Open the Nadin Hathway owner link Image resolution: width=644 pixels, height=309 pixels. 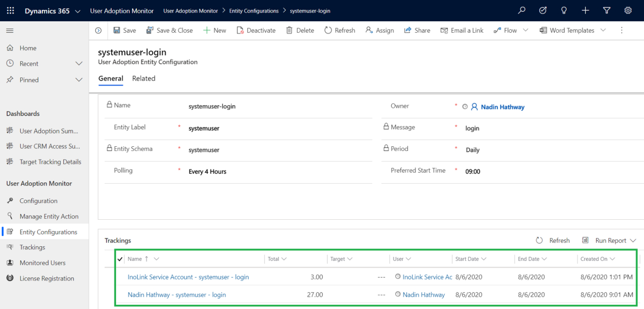click(x=502, y=107)
